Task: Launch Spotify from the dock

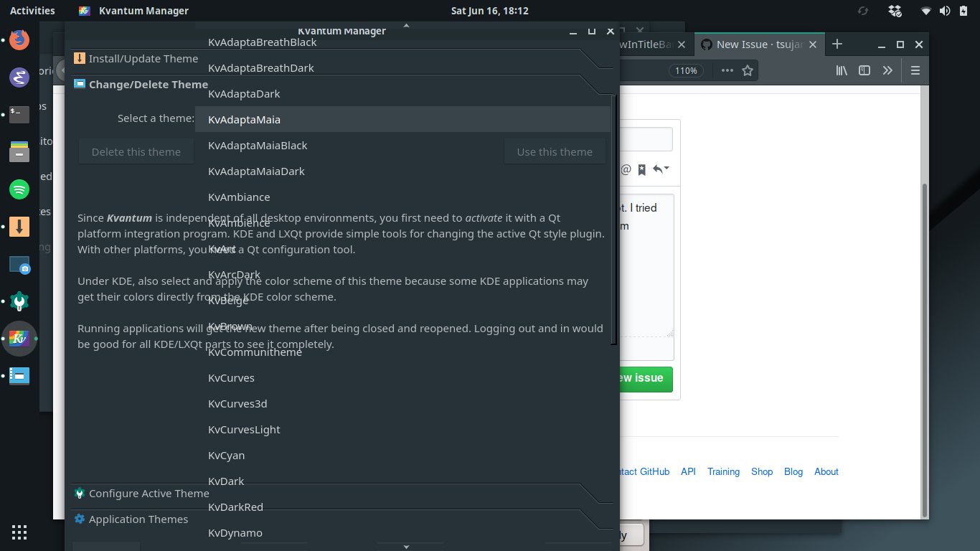Action: tap(19, 189)
